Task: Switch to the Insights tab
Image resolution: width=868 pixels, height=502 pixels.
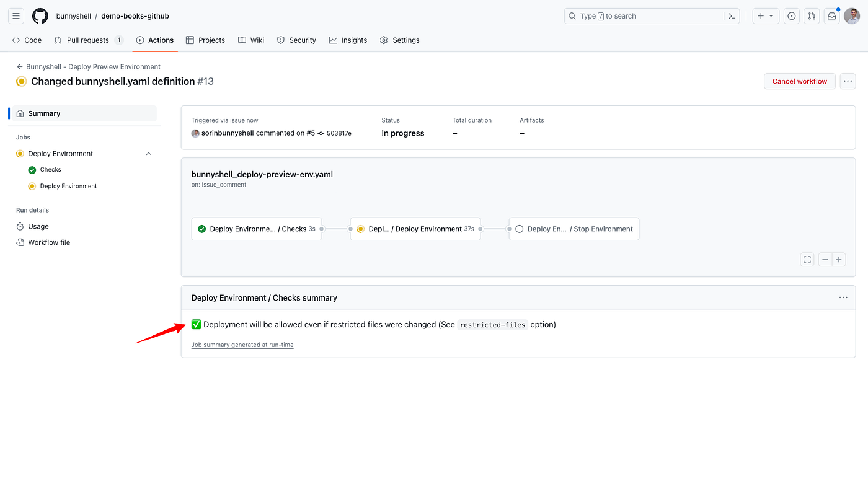Action: pos(348,40)
